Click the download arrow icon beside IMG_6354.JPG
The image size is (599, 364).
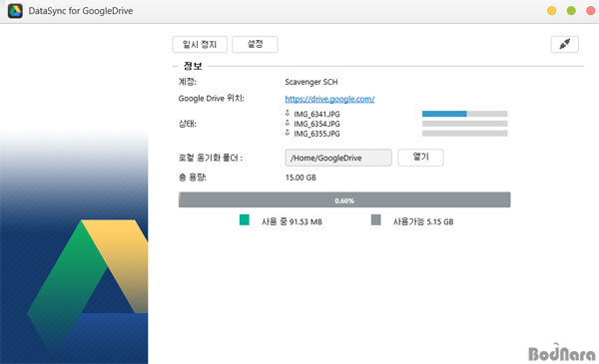point(288,123)
